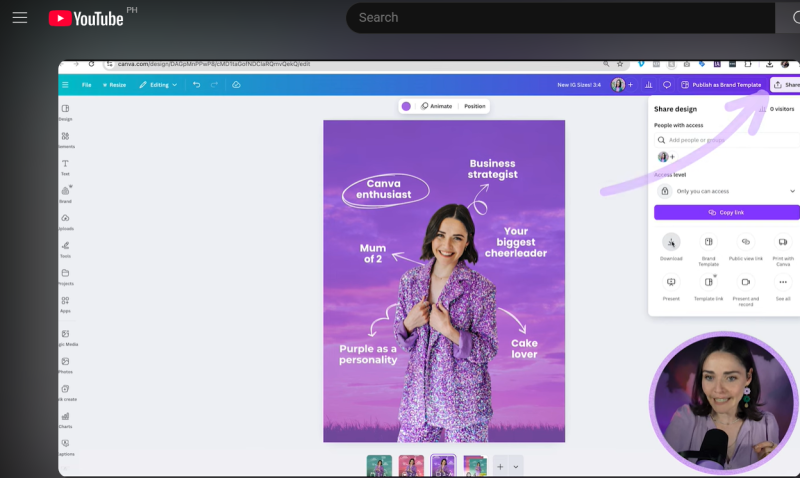Open the Brand panel
Viewport: 800px width, 478px height.
[x=65, y=194]
